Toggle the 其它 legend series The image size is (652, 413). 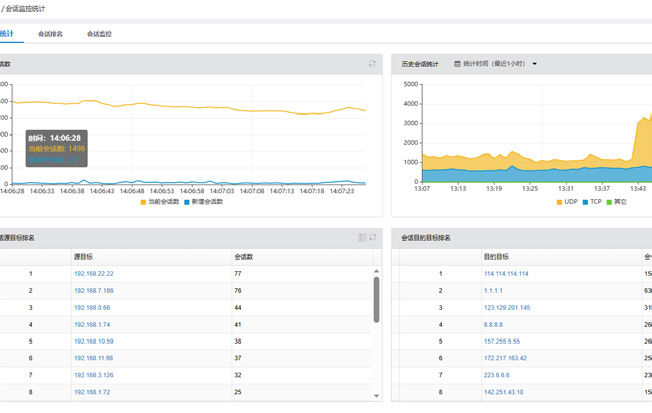coord(616,202)
